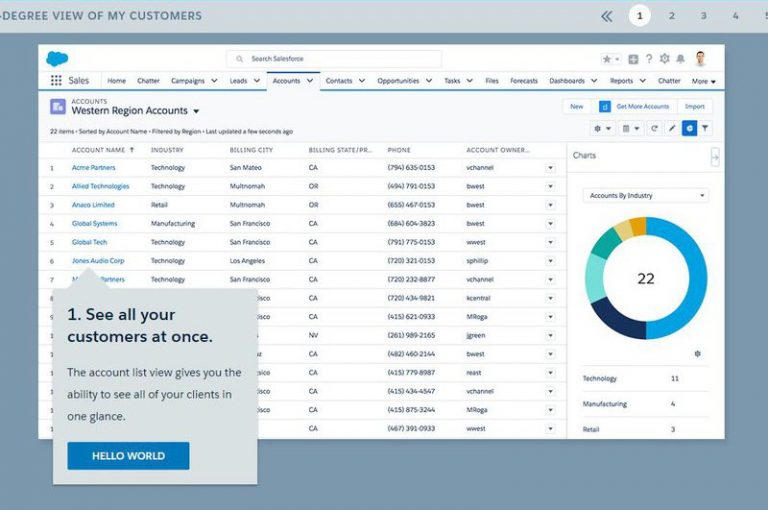Viewport: 768px width, 510px height.
Task: Click the Get More Accounts icon
Action: pyautogui.click(x=605, y=106)
